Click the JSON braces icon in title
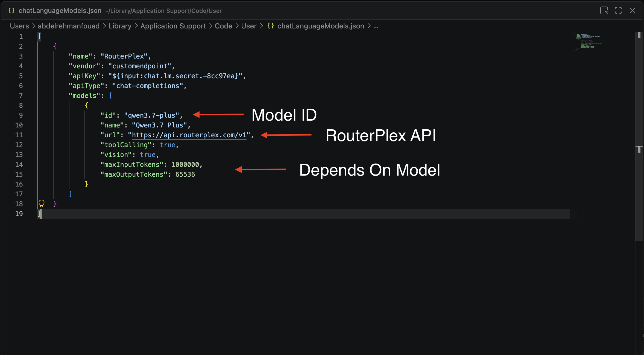The width and height of the screenshot is (644, 355). pos(11,10)
